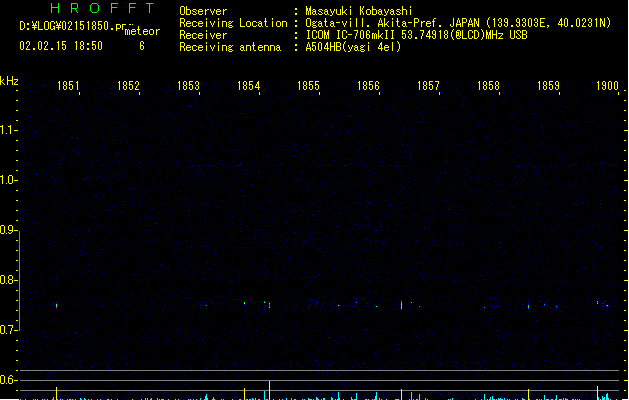Click the 0.6 kHz frequency label
The height and width of the screenshot is (400, 629).
8,380
